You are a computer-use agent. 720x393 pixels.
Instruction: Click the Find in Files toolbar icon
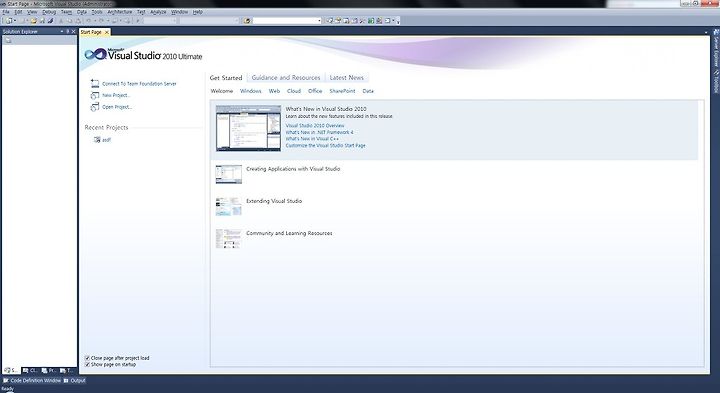click(x=248, y=21)
